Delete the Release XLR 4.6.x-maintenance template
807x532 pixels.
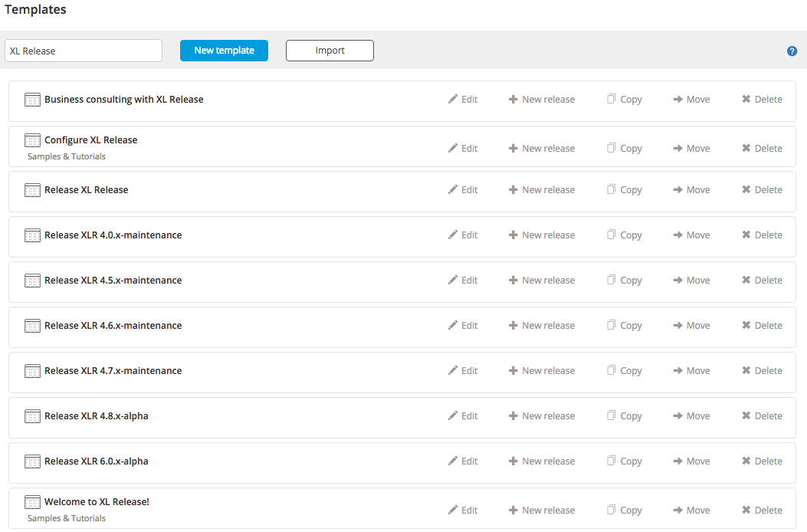pyautogui.click(x=763, y=326)
